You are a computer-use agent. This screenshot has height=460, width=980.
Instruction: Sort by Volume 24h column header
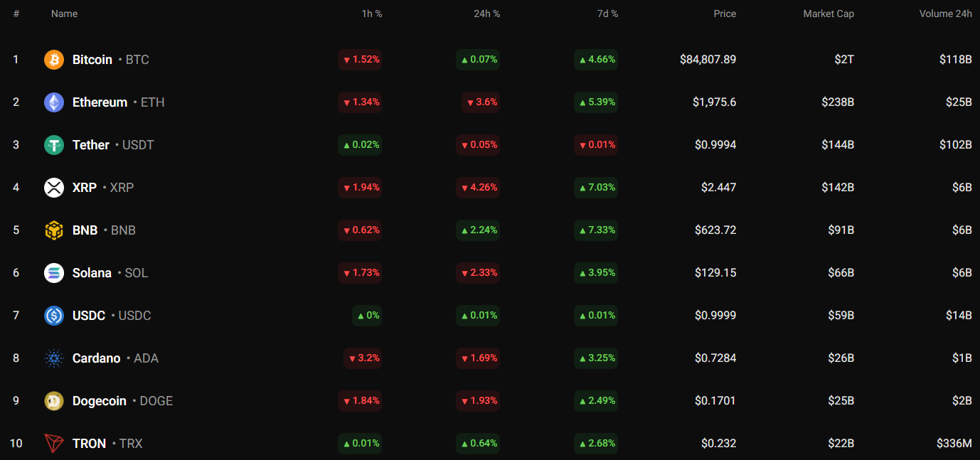click(x=945, y=14)
